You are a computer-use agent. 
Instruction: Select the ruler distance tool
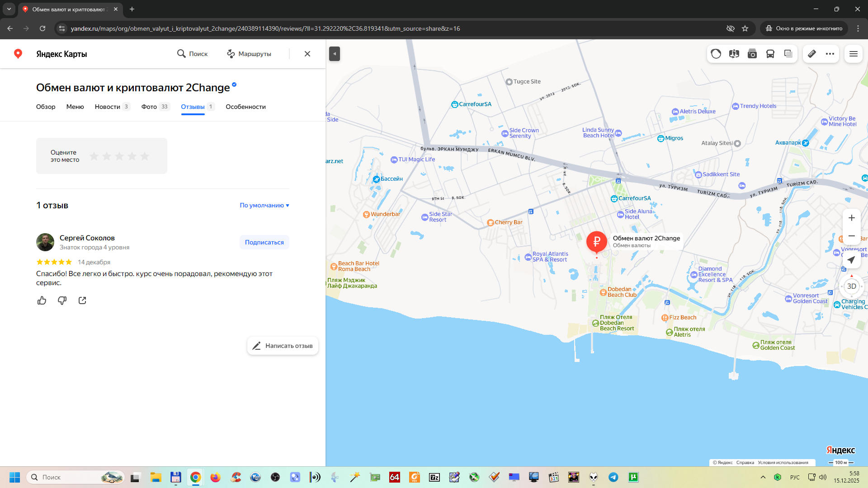pos(812,54)
